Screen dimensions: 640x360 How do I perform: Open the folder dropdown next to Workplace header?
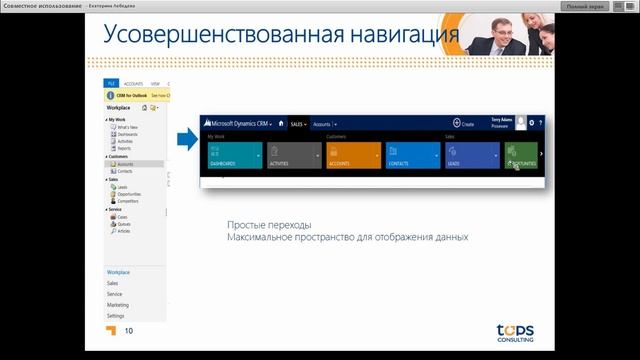tap(154, 108)
